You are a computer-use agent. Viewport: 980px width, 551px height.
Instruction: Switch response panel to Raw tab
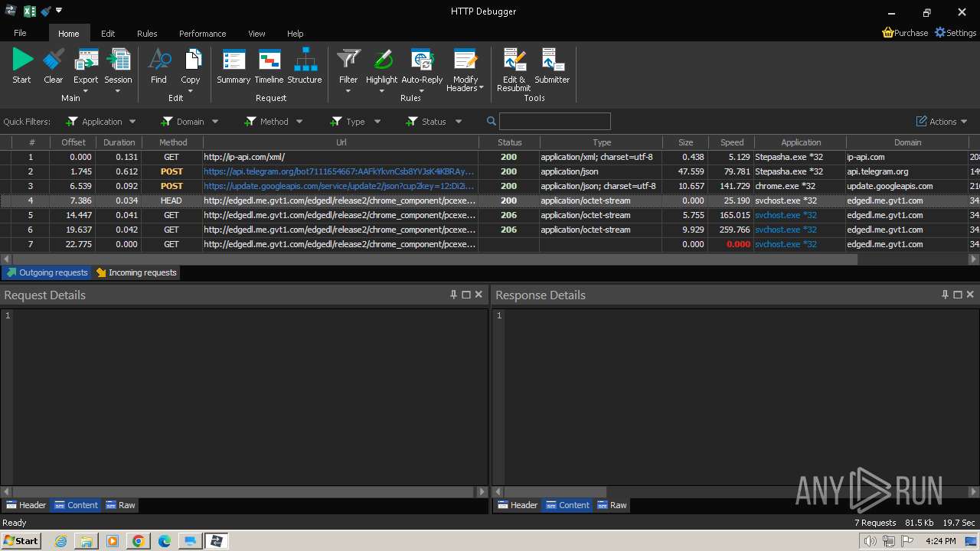[x=612, y=505]
